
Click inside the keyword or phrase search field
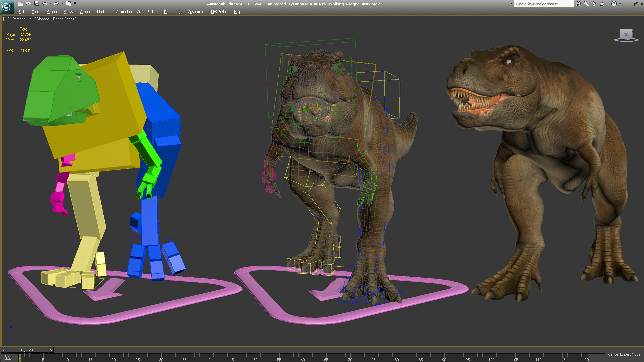click(x=543, y=4)
